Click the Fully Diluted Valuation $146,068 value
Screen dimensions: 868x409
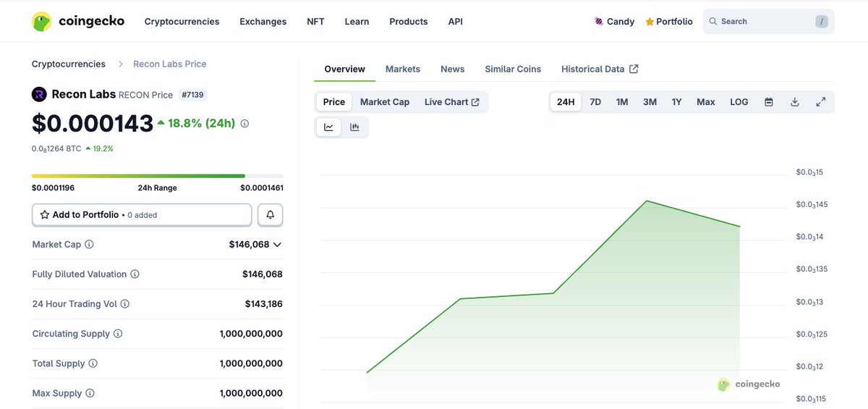(263, 274)
